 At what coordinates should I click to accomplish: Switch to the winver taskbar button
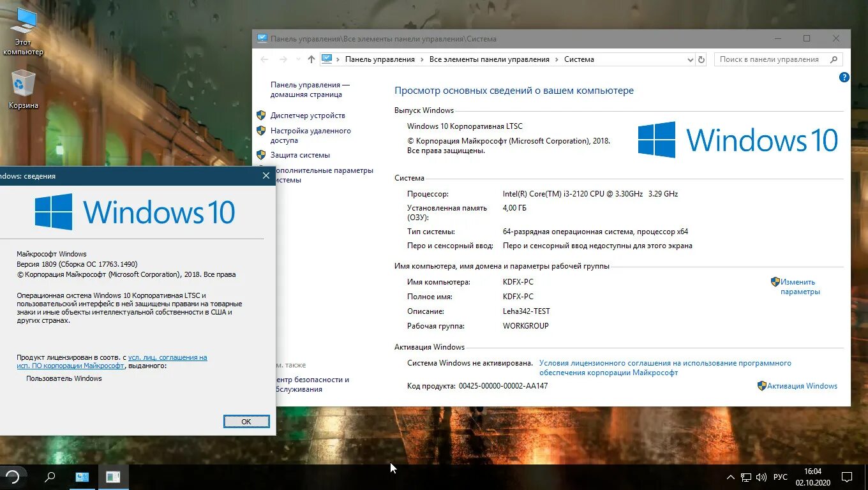click(x=113, y=477)
